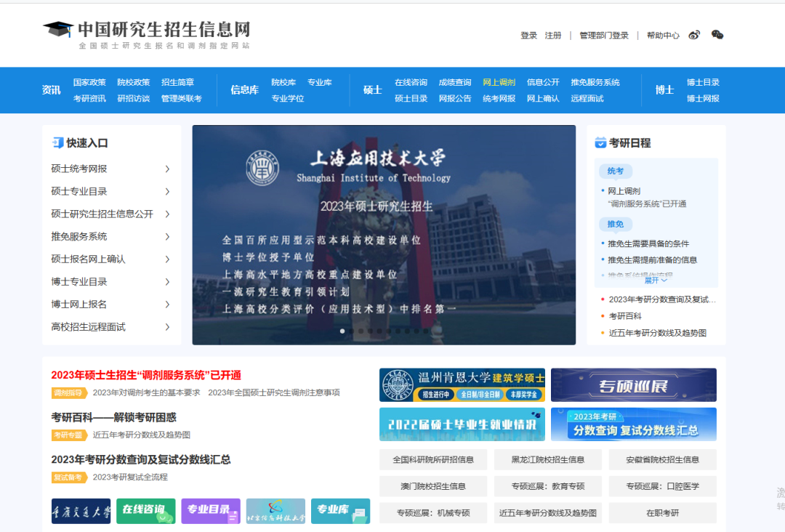Open 成绩查询 in the nav bar

pos(454,82)
